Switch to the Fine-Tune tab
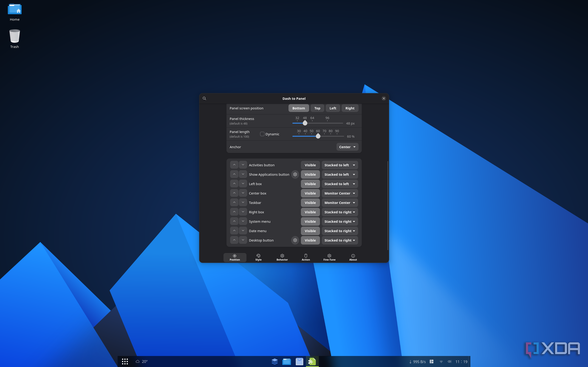588x367 pixels. 329,257
